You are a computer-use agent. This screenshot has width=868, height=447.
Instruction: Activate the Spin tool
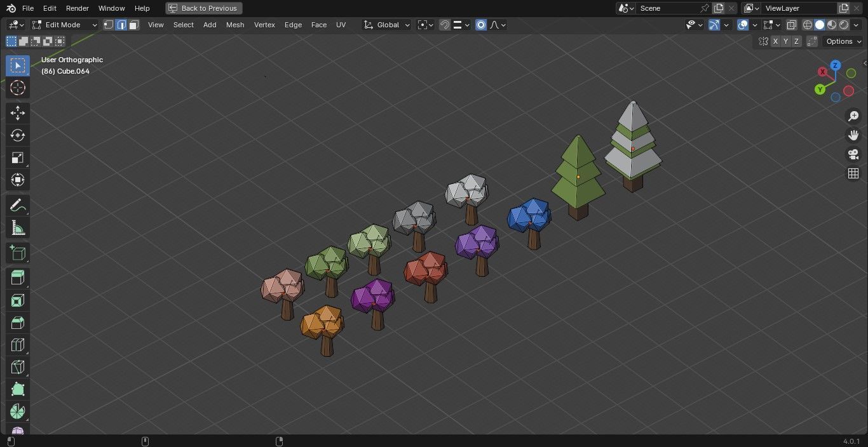pos(18,411)
